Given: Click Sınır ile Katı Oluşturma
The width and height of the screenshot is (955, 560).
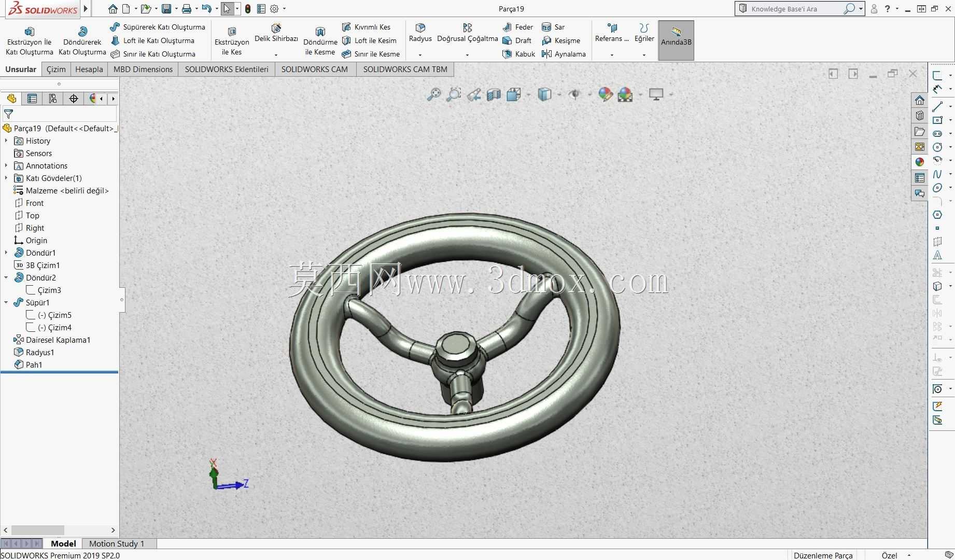Looking at the screenshot, I should (x=153, y=54).
